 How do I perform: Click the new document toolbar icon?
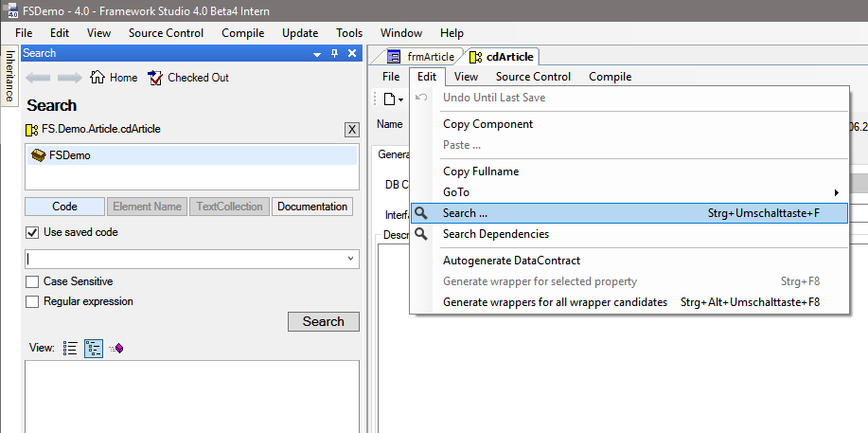pos(390,99)
